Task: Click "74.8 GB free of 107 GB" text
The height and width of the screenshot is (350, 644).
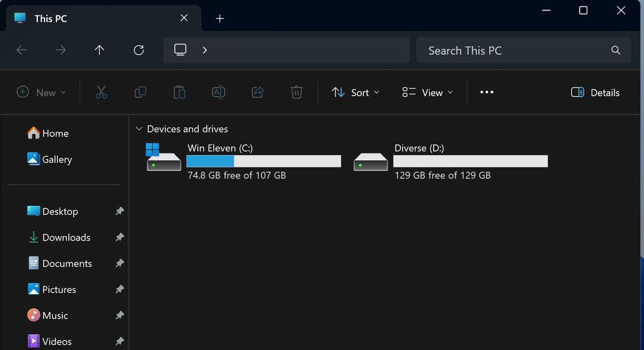Action: click(236, 175)
